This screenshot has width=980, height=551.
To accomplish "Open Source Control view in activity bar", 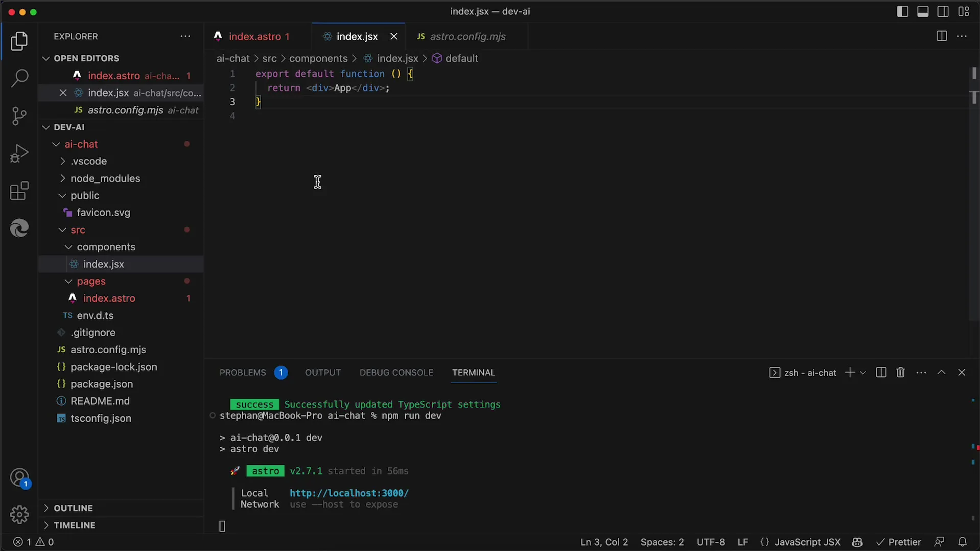I will pos(19,116).
